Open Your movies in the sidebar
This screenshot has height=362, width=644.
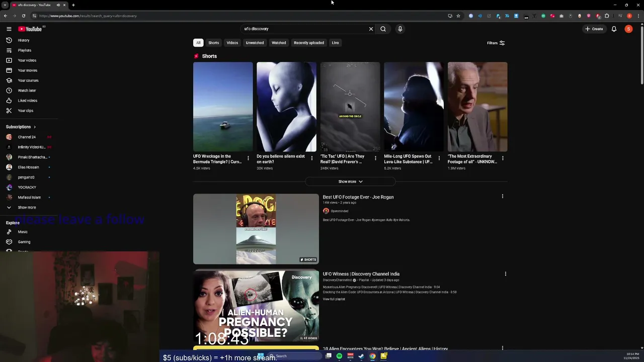point(29,70)
